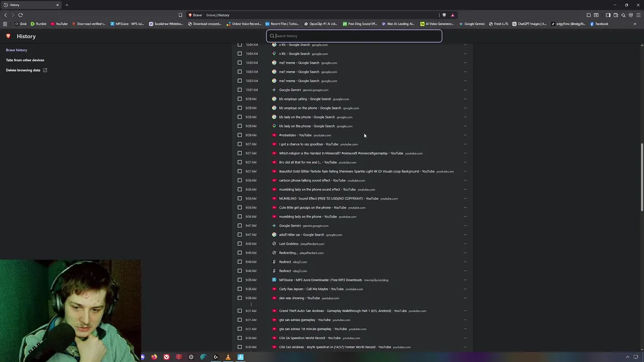Open the Fresh LUTs bookmark
This screenshot has height=362, width=644.
498,24
